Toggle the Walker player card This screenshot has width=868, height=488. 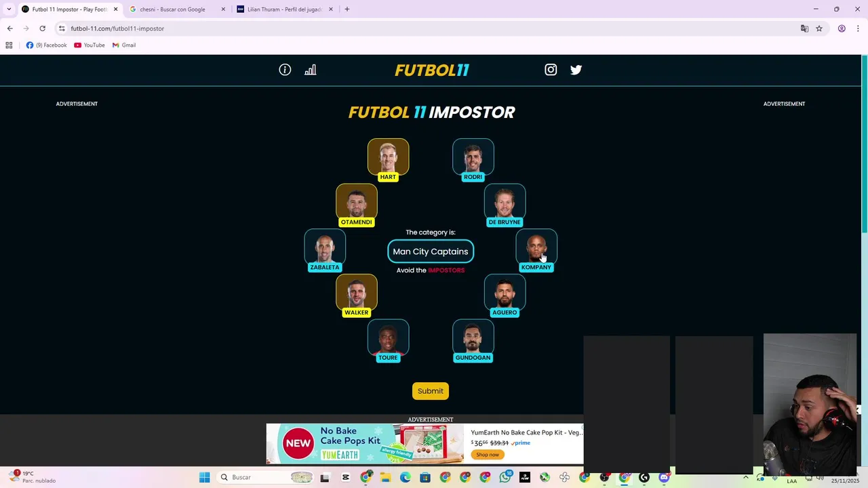tap(356, 296)
